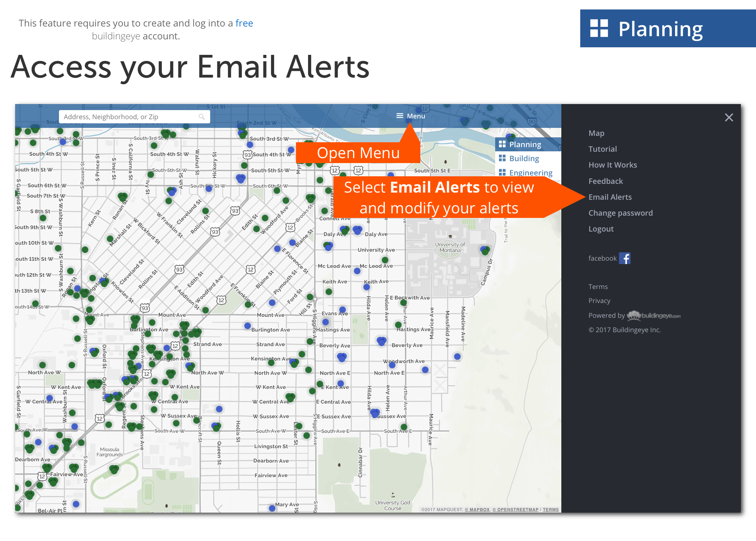Click blue marker on Evans Ave
Image resolution: width=756 pixels, height=541 pixels.
[x=342, y=309]
